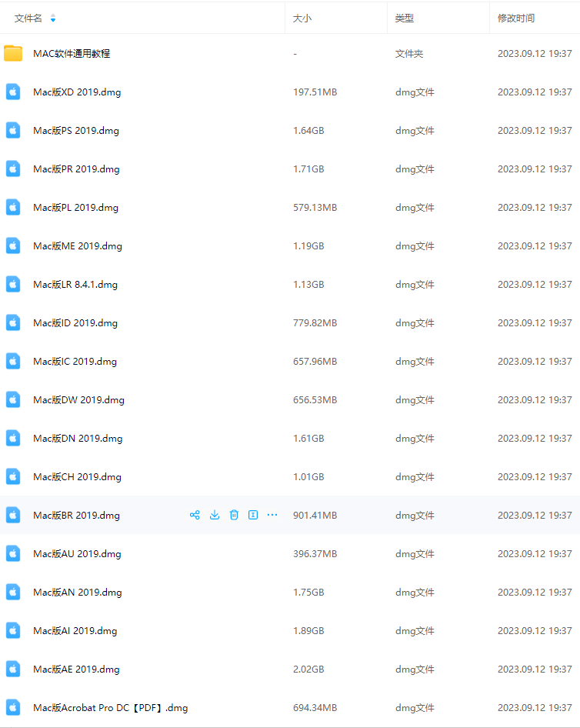Click the dmg file icon for Mac版PS 2019

point(13,130)
